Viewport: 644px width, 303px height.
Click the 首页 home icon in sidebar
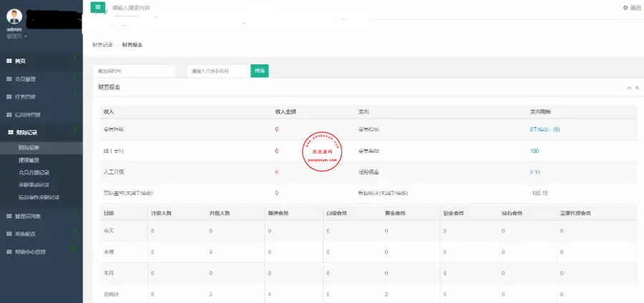(9, 61)
